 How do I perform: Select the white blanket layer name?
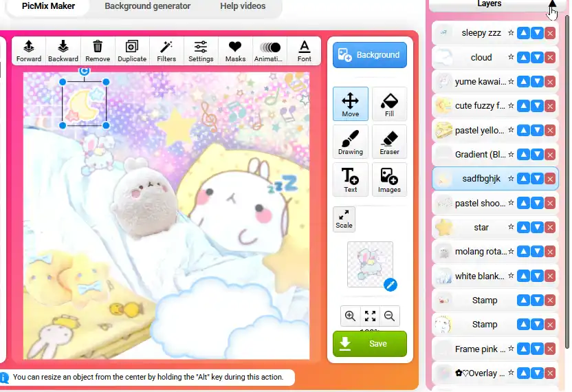point(479,276)
